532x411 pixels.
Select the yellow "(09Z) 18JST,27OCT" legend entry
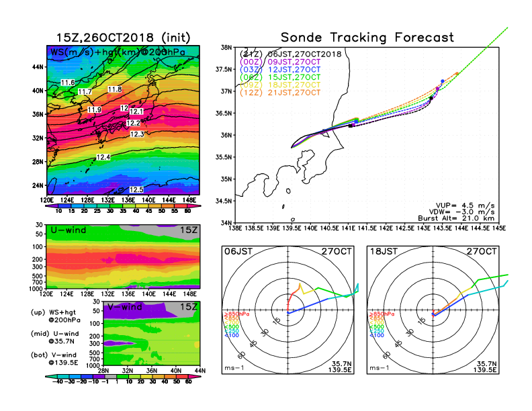280,85
